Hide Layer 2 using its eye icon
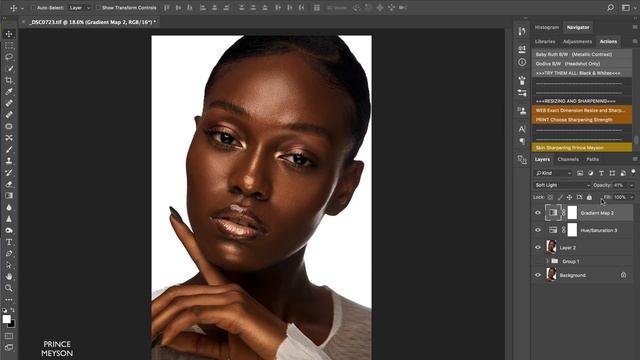 click(x=538, y=247)
